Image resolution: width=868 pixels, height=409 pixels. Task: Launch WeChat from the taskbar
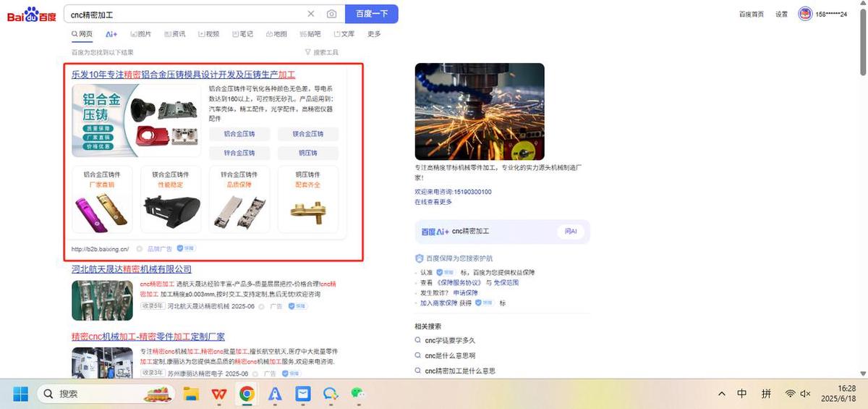[x=358, y=394]
